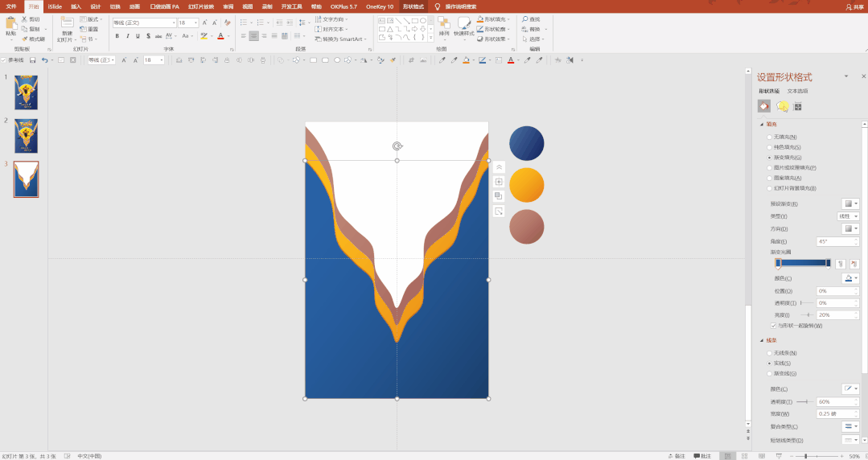
Task: Select the Solid fill (纯色填充) radio button
Action: pyautogui.click(x=770, y=147)
